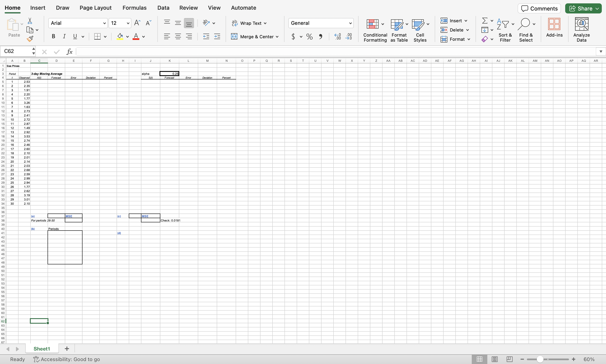
Task: Click the Format Painter brush icon
Action: pyautogui.click(x=30, y=39)
